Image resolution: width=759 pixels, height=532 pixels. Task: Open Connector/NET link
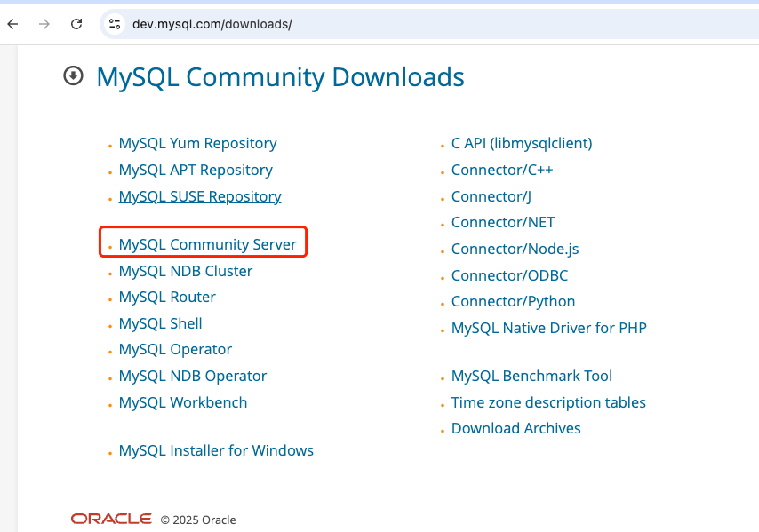[503, 222]
